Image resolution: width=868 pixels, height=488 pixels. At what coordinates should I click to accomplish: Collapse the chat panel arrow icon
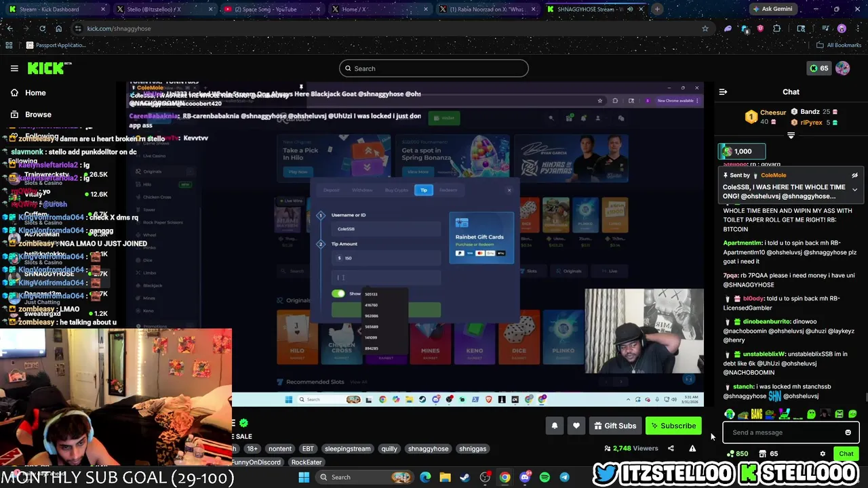723,92
